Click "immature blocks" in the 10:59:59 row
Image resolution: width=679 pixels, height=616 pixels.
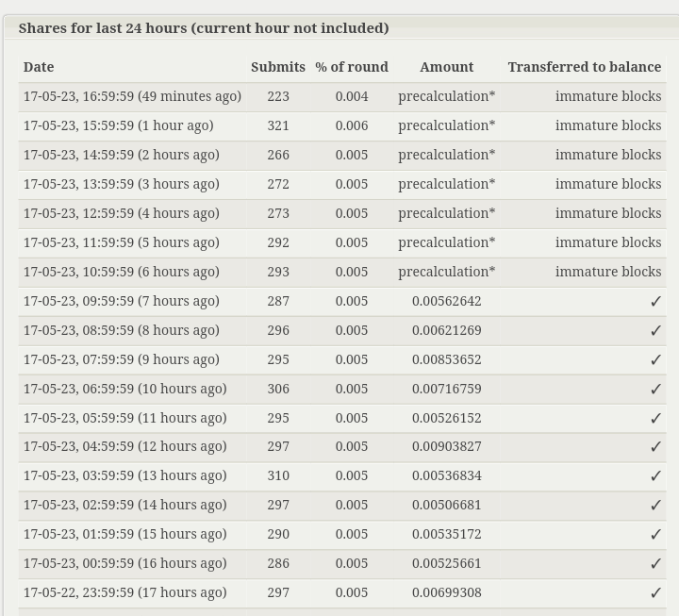point(608,272)
